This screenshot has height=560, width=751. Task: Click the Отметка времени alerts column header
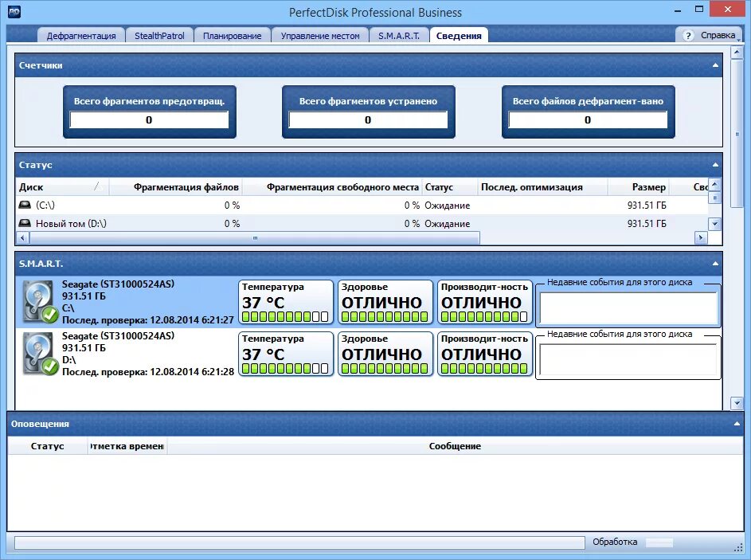tap(127, 446)
